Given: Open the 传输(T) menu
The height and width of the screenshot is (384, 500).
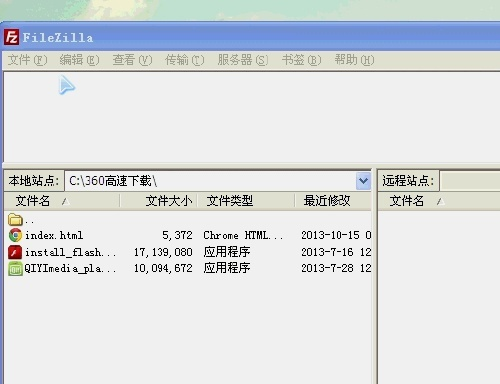Looking at the screenshot, I should (185, 60).
